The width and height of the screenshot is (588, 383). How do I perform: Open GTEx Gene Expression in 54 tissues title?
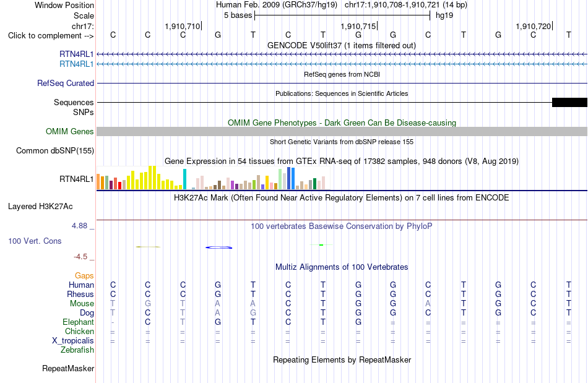coord(342,161)
